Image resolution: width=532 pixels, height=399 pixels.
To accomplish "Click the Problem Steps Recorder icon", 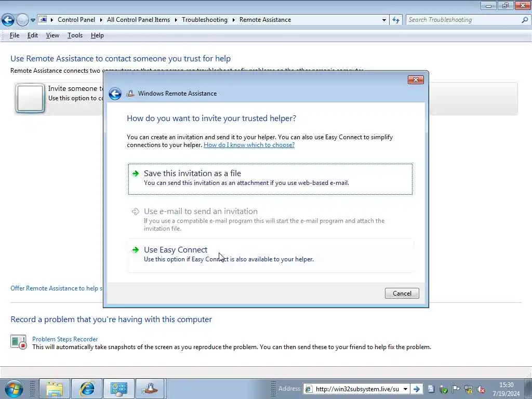I will (18, 342).
